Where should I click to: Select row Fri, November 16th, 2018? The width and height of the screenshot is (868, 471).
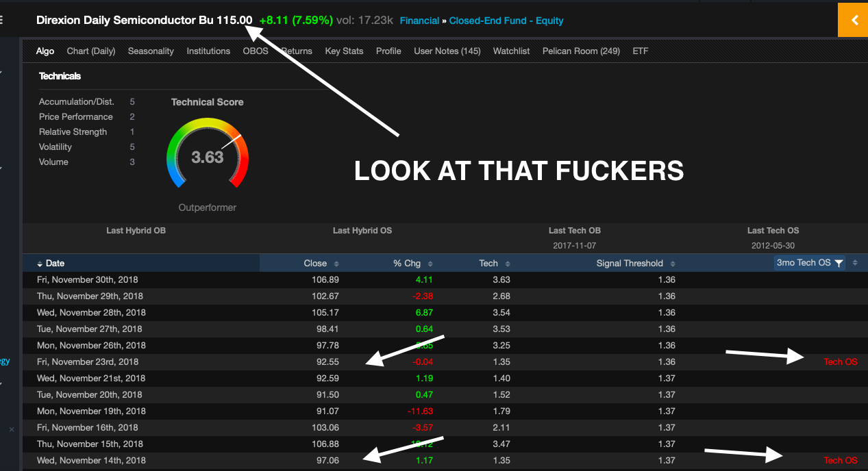pos(445,427)
